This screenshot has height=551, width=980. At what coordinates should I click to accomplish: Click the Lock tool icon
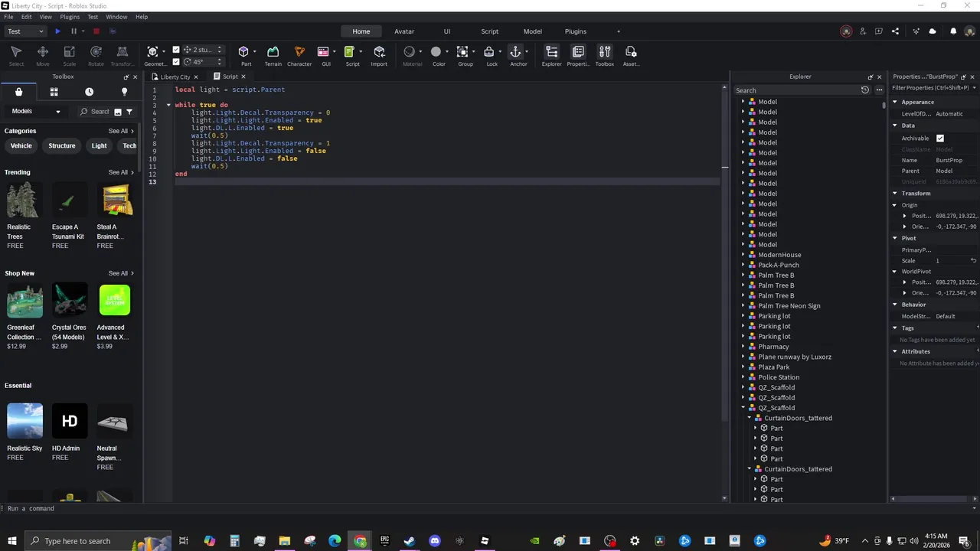click(x=489, y=52)
